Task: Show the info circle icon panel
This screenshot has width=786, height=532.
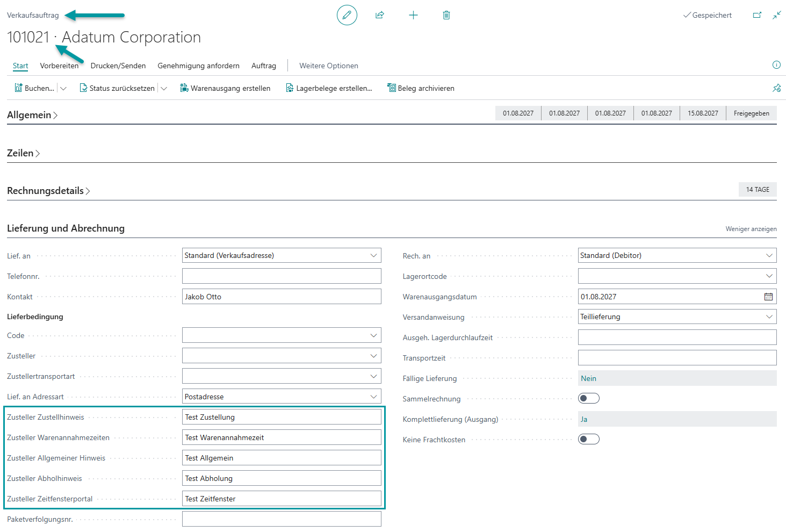Action: (776, 65)
